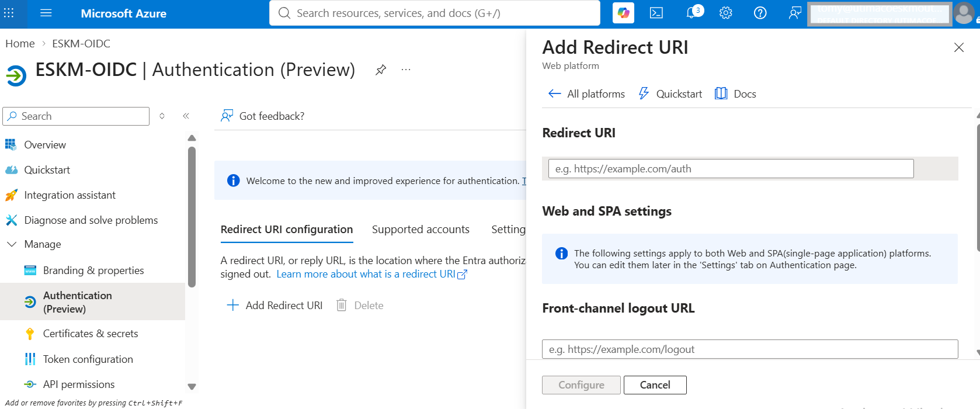Switch to Redirect URI configuration tab
Screen dimensions: 980x409
[287, 230]
